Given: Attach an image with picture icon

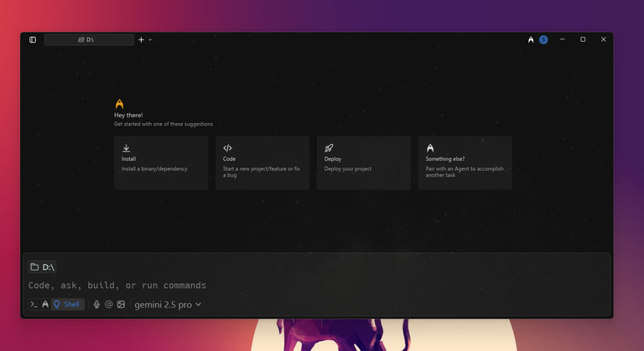Looking at the screenshot, I should coord(121,305).
